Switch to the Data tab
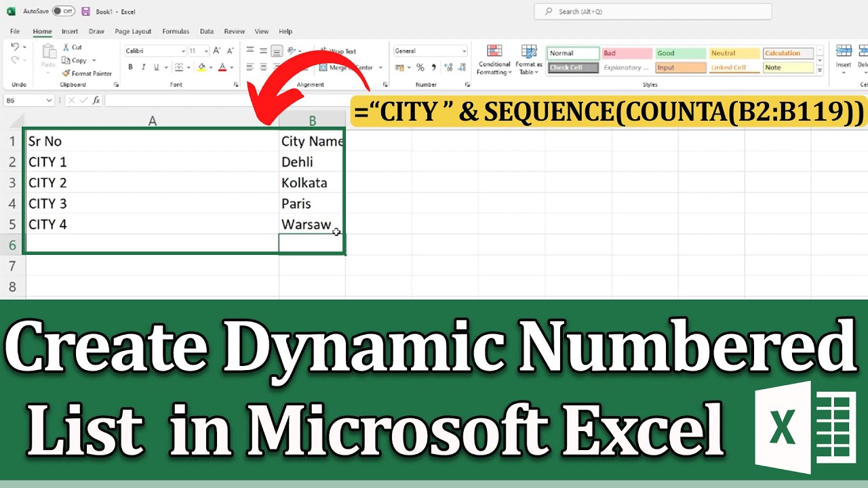 (207, 31)
